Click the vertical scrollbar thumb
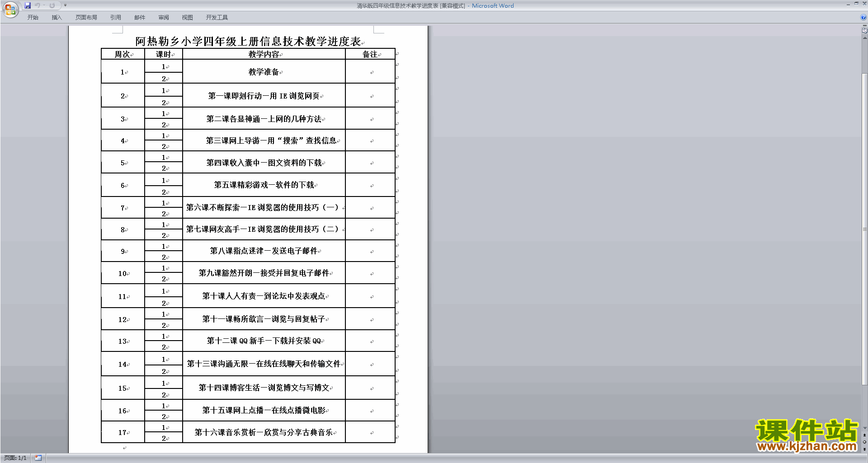 pyautogui.click(x=864, y=229)
